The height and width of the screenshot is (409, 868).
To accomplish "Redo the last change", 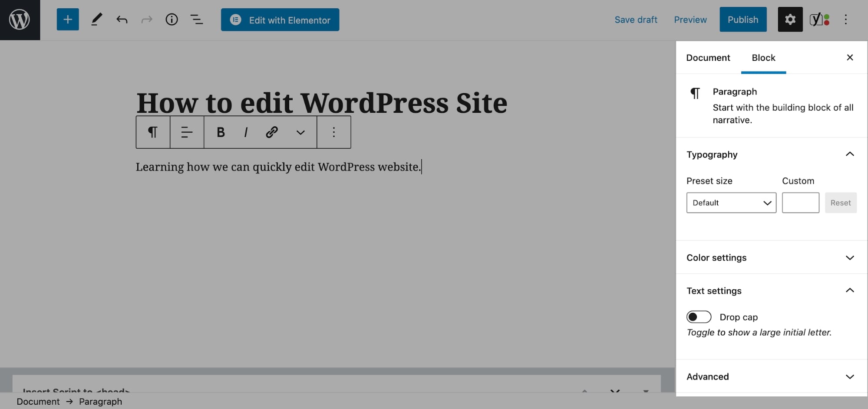I will (x=147, y=19).
